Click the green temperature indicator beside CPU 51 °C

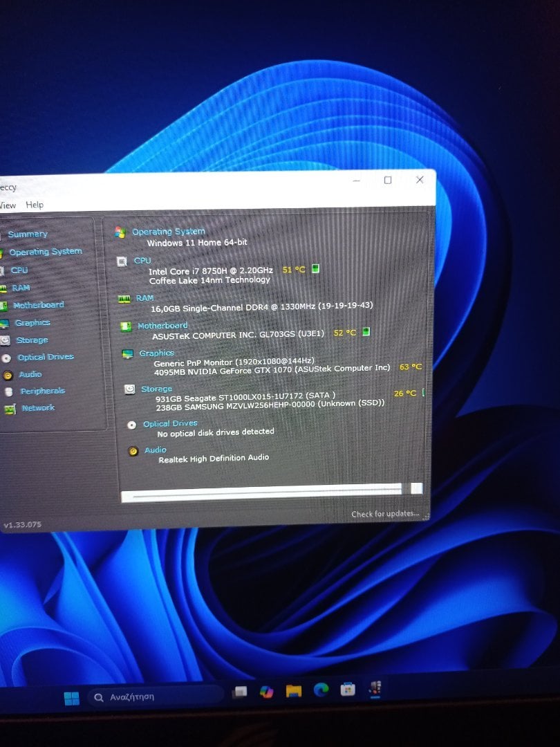[x=315, y=268]
